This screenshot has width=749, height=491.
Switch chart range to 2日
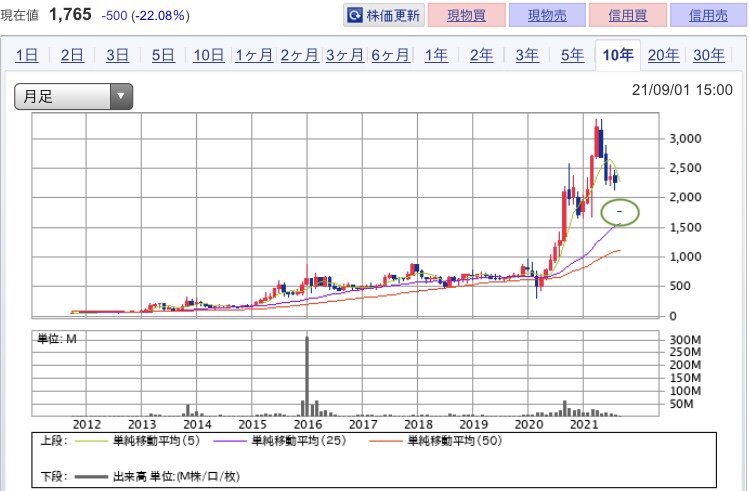click(72, 55)
